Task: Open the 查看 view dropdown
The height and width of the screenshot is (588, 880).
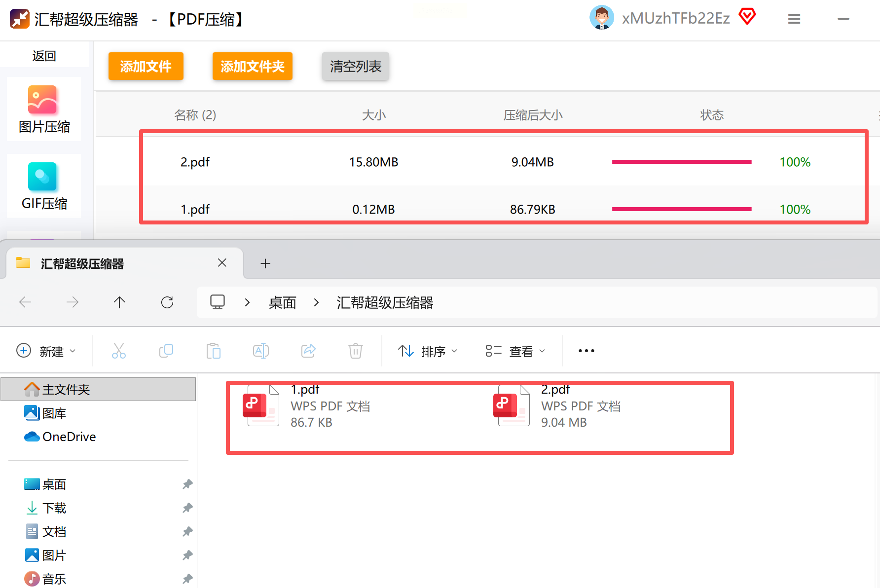Action: pos(515,351)
